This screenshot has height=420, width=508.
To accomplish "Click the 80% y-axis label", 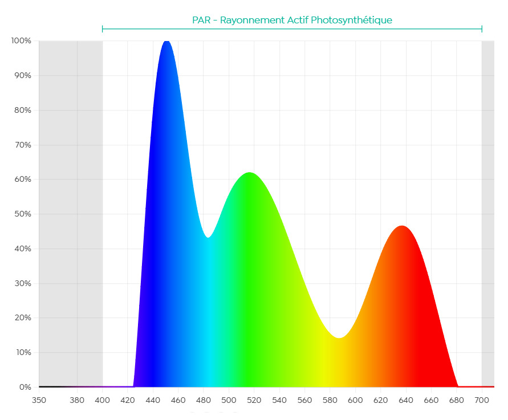I will (x=23, y=110).
